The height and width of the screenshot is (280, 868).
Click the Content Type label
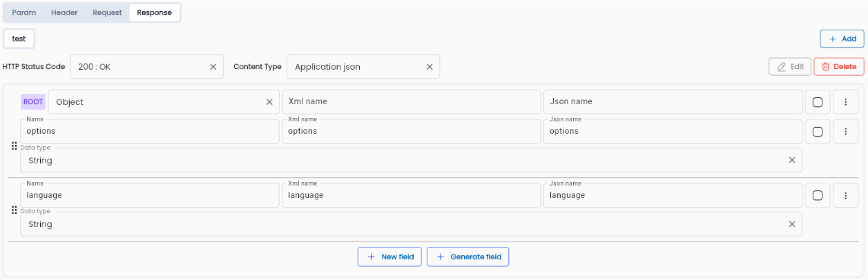[258, 67]
